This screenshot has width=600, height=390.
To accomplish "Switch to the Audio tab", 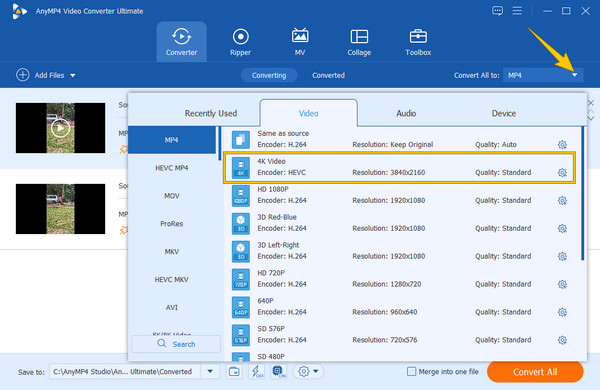I will 406,113.
